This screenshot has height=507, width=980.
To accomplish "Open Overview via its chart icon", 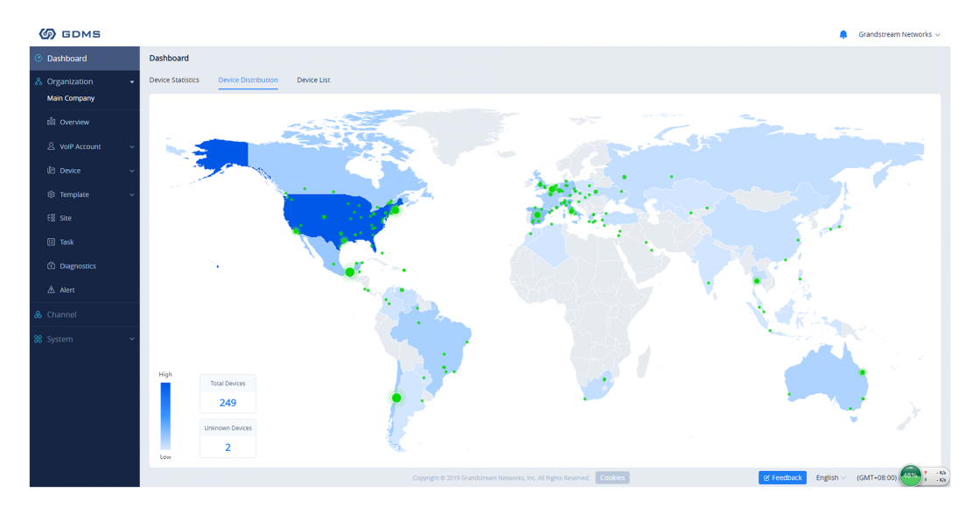I will click(x=52, y=123).
